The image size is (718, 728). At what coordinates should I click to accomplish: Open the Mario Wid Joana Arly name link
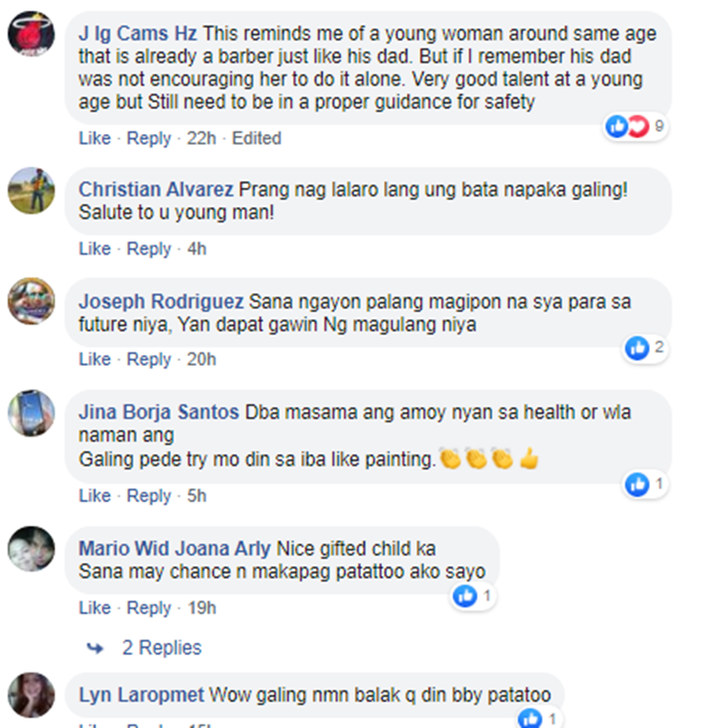[174, 548]
